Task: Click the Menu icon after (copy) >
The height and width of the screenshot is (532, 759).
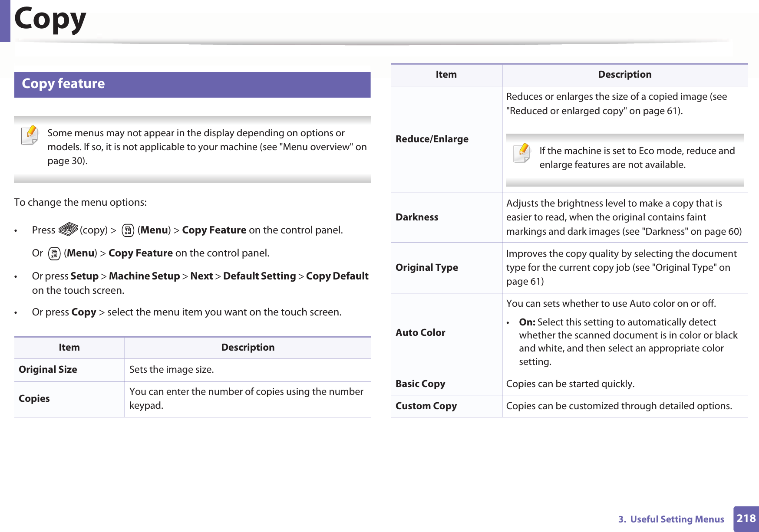Action: pos(128,230)
